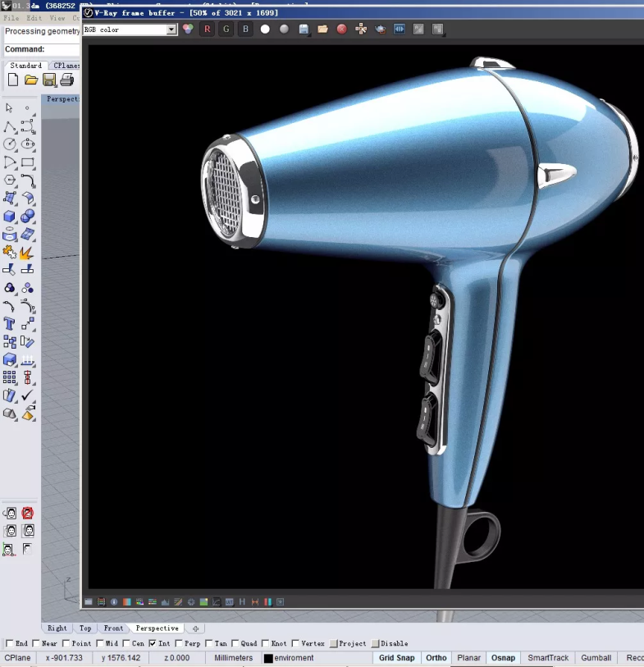Select the Box solid tool
644x667 pixels.
9,217
